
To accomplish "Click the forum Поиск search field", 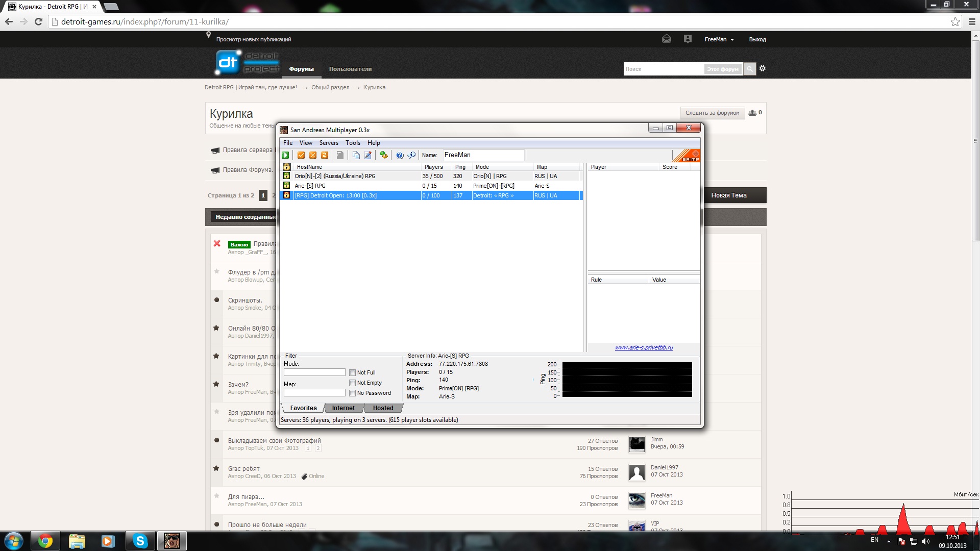I will 664,69.
